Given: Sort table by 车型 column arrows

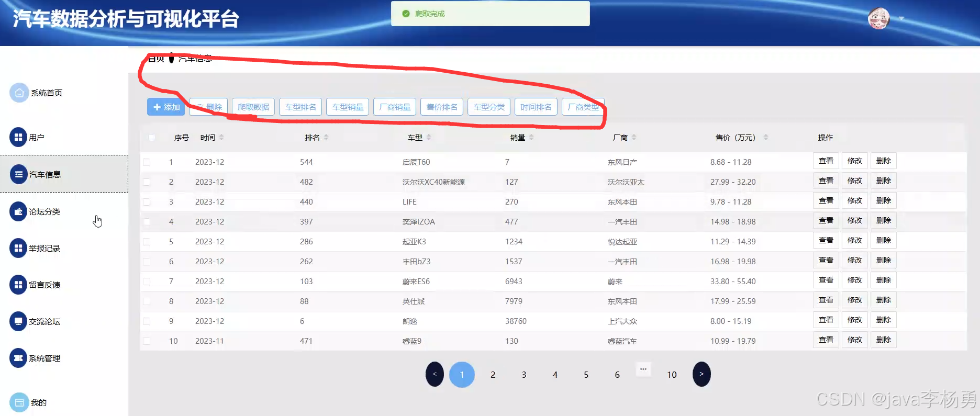Looking at the screenshot, I should tap(429, 137).
